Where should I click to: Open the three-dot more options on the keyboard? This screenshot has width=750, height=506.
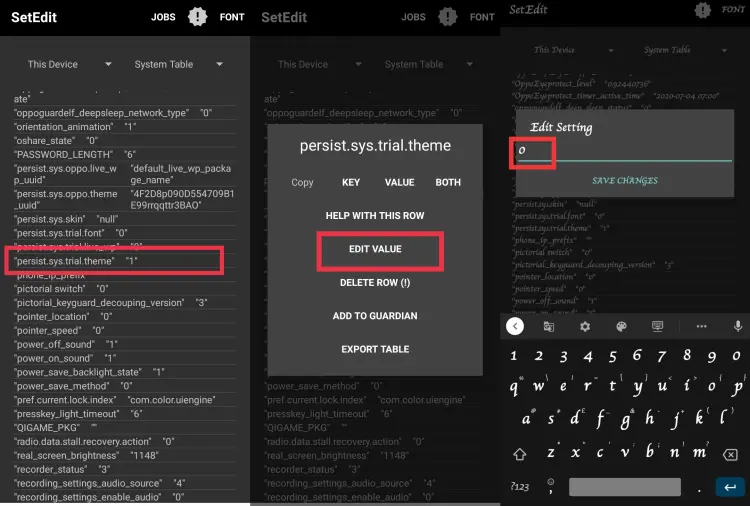coord(701,326)
